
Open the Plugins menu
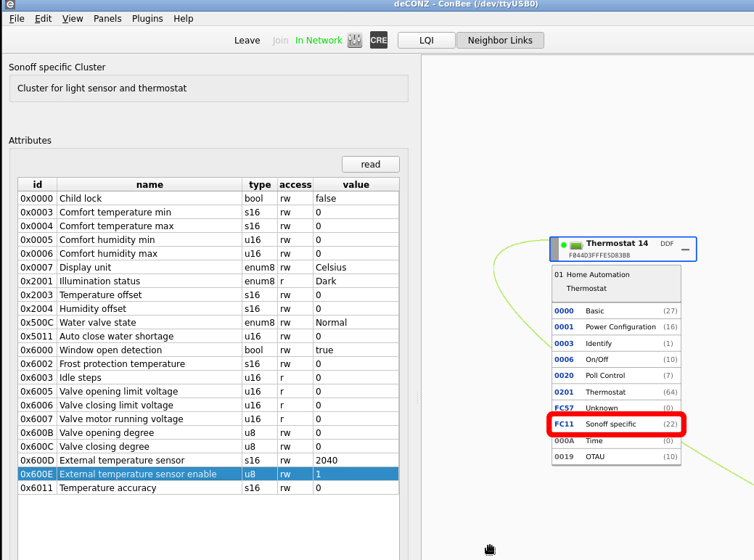147,19
